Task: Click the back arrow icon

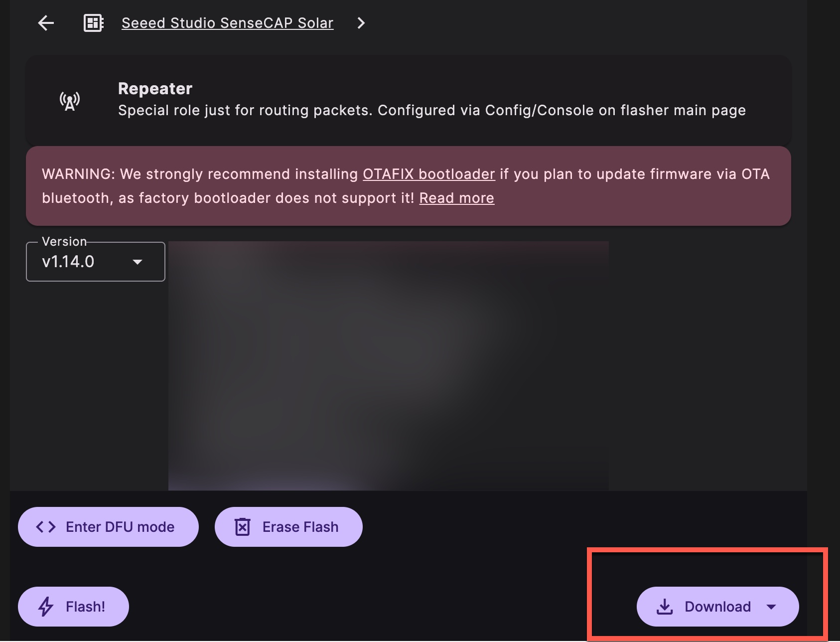Action: 46,23
